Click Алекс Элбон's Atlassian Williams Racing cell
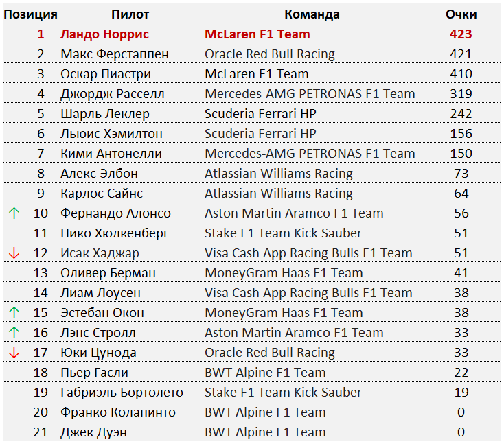This screenshot has height=444, width=504. pyautogui.click(x=279, y=173)
